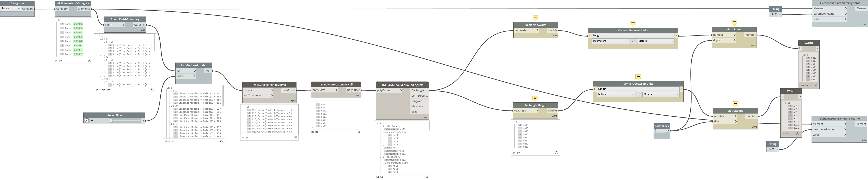The image size is (868, 180).
Task: Expand the Integer Slider settings chevron
Action: tap(87, 121)
